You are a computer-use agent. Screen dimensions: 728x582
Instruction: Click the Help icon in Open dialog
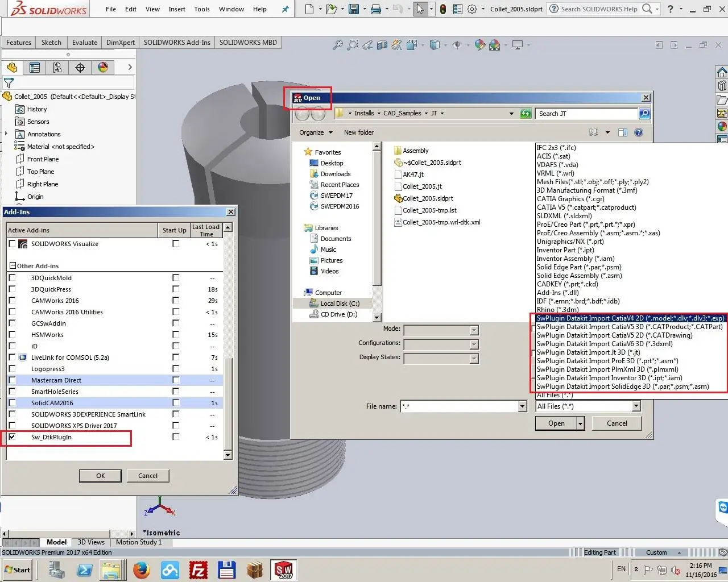(x=639, y=132)
